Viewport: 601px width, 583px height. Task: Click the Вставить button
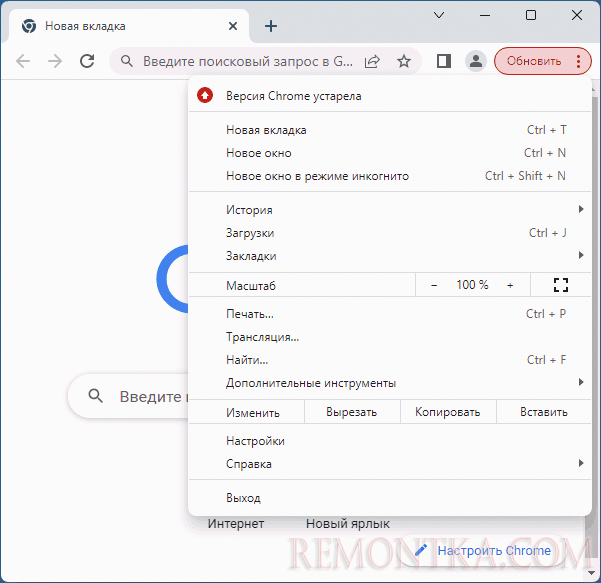544,412
